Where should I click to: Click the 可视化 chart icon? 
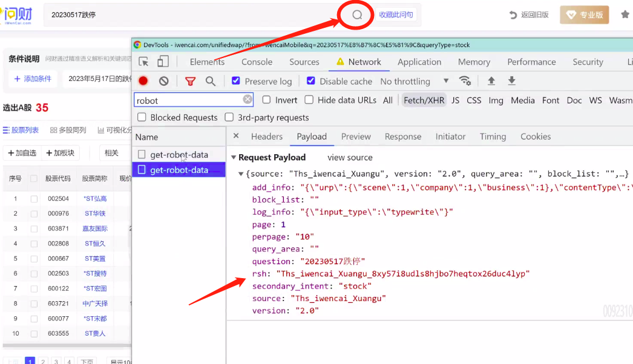[100, 130]
